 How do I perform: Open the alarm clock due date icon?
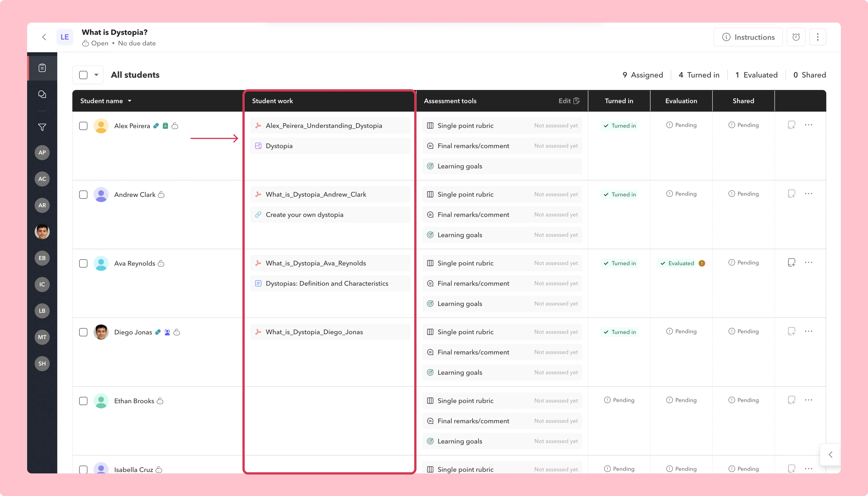coord(796,37)
